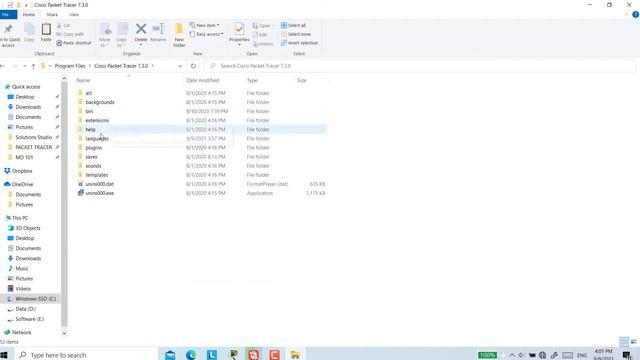Viewport: 640px width, 360px height.
Task: Select the plugins folder
Action: click(x=94, y=148)
